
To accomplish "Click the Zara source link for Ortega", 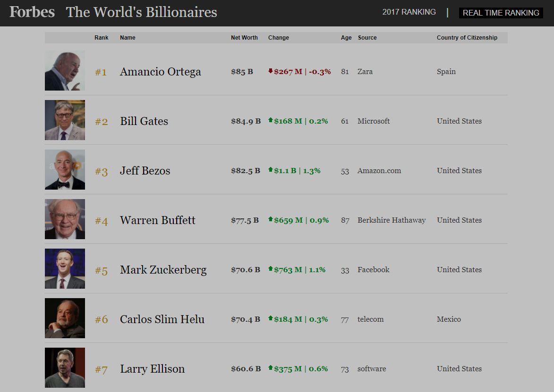I will pyautogui.click(x=366, y=72).
